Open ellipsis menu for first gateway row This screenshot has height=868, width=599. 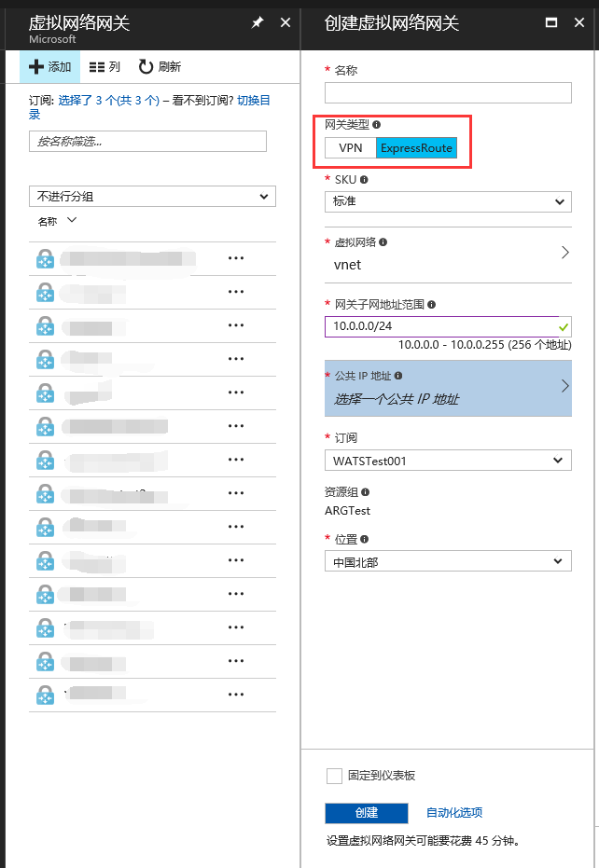point(236,259)
